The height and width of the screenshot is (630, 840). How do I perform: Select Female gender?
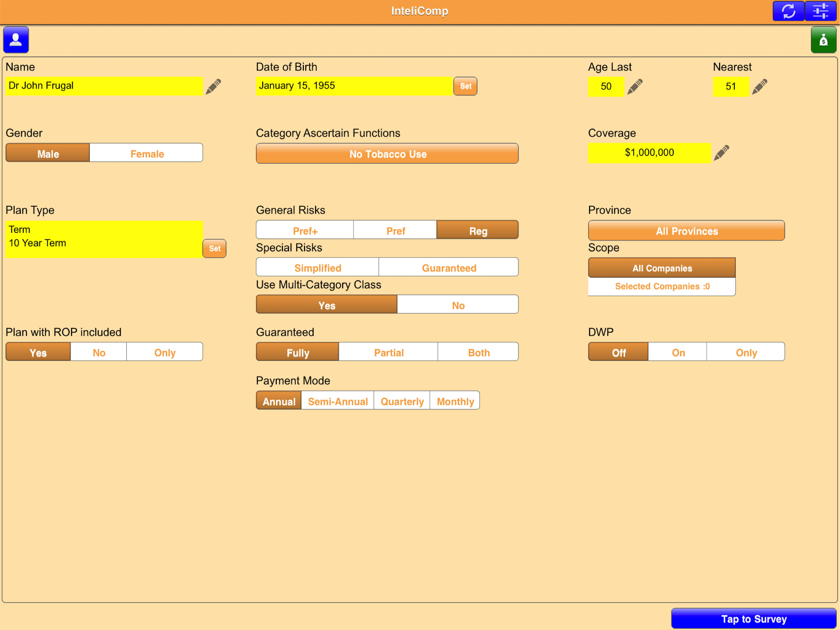pyautogui.click(x=147, y=153)
